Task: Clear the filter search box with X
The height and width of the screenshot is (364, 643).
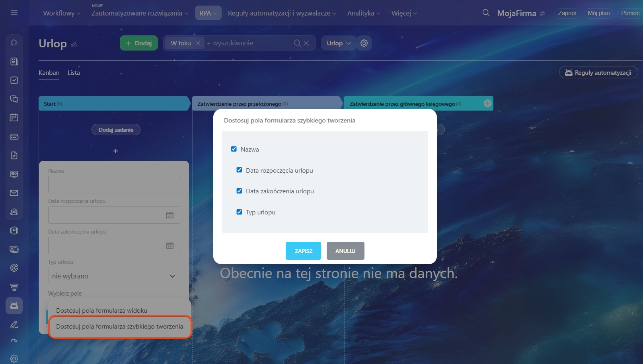Action: [306, 43]
